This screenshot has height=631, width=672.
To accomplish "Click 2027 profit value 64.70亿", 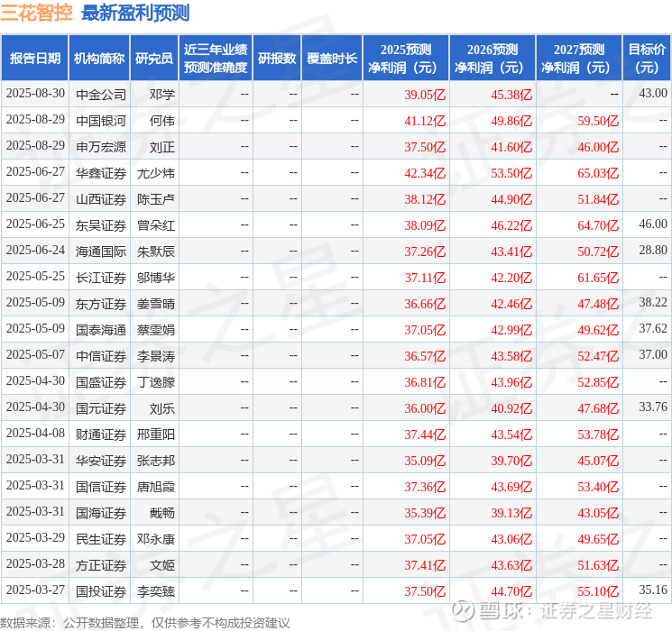I will click(x=598, y=225).
